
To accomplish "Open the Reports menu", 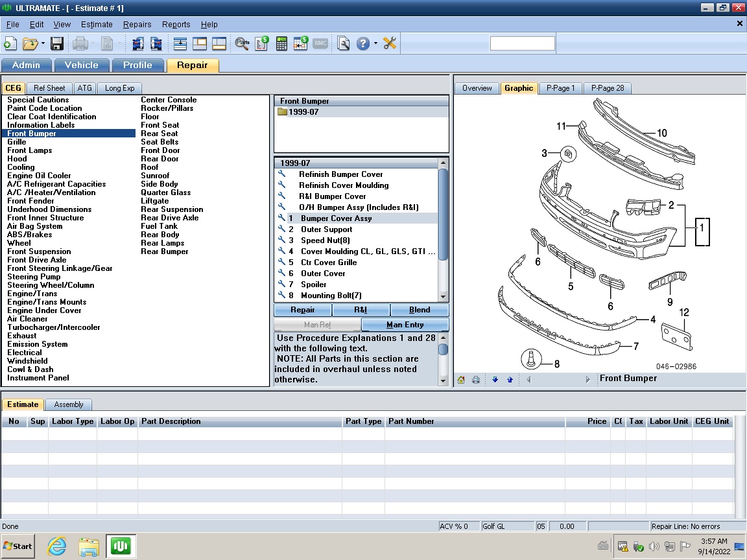I will coord(176,24).
